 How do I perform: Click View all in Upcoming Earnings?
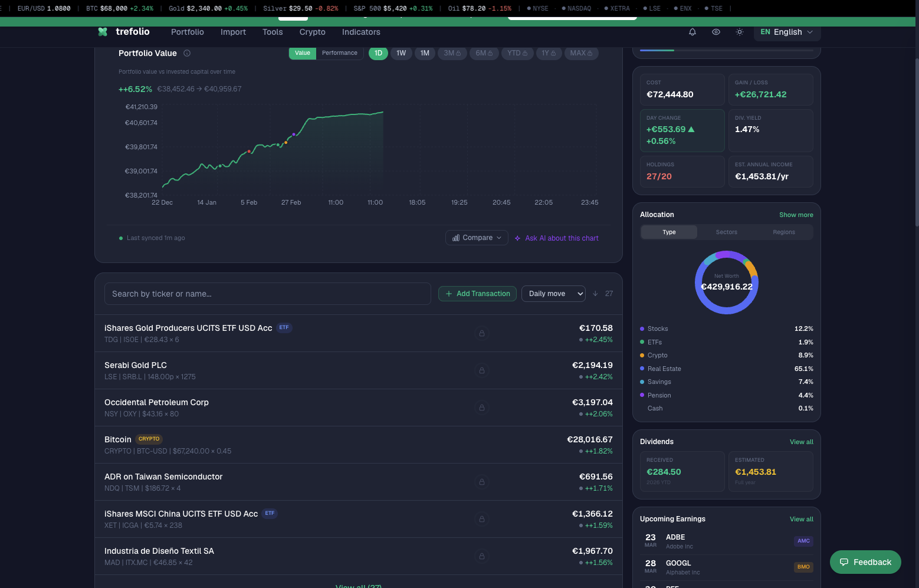coord(802,519)
